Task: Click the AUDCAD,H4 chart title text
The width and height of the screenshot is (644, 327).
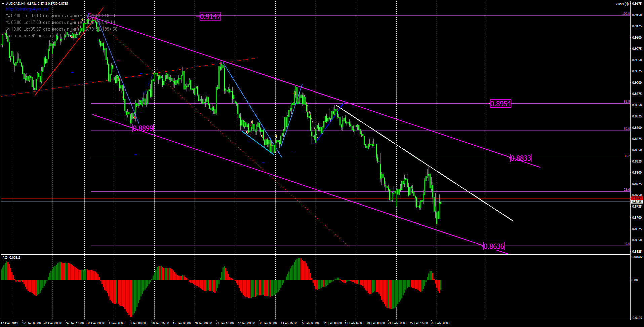Action: 15,4
